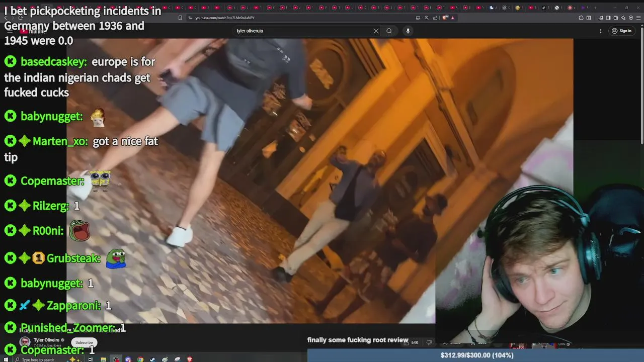Image resolution: width=644 pixels, height=362 pixels.
Task: Open the Windows Start menu
Action: click(6, 359)
